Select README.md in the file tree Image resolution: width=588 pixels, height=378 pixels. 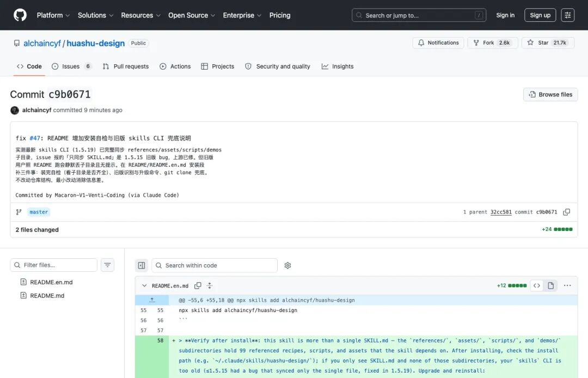coord(47,296)
